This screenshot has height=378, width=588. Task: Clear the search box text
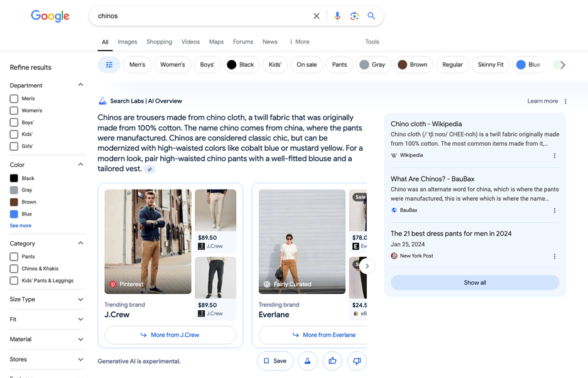(317, 16)
